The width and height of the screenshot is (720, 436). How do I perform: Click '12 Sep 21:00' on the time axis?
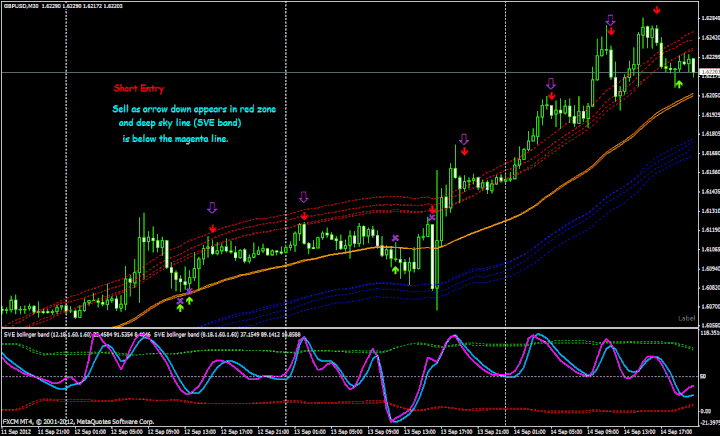274,432
